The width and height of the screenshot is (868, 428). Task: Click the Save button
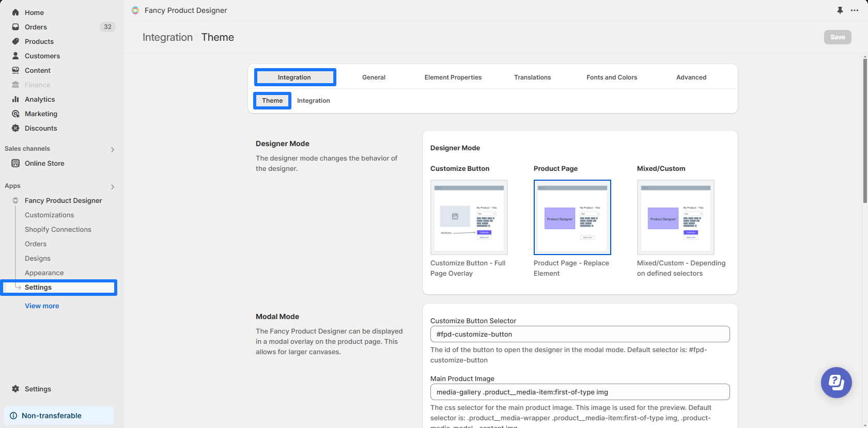[838, 37]
